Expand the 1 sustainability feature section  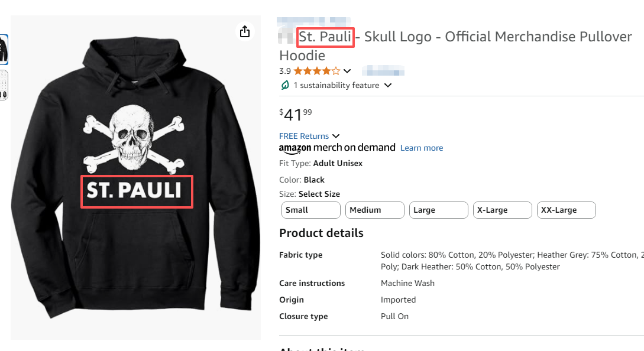388,85
